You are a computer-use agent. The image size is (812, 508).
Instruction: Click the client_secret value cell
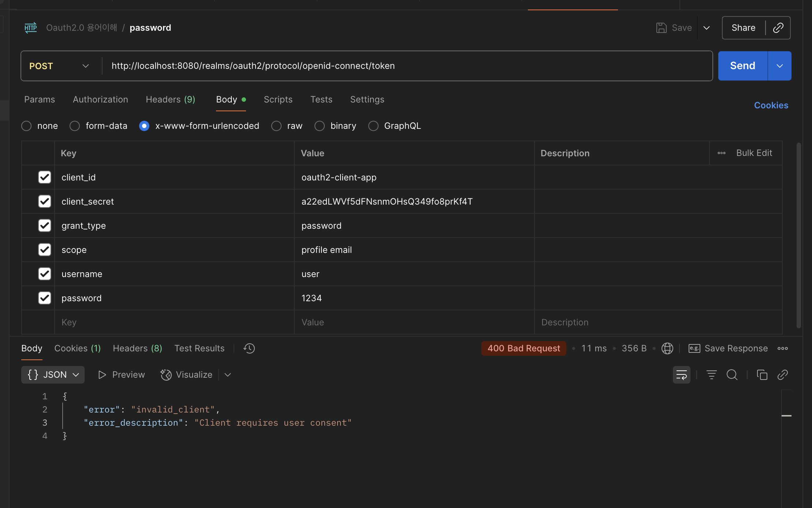pyautogui.click(x=414, y=201)
